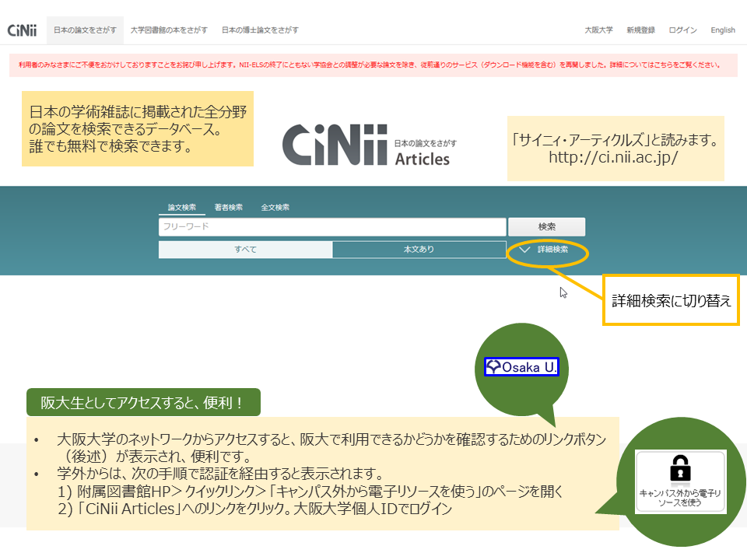Focus the フリーワード search field

click(x=332, y=226)
